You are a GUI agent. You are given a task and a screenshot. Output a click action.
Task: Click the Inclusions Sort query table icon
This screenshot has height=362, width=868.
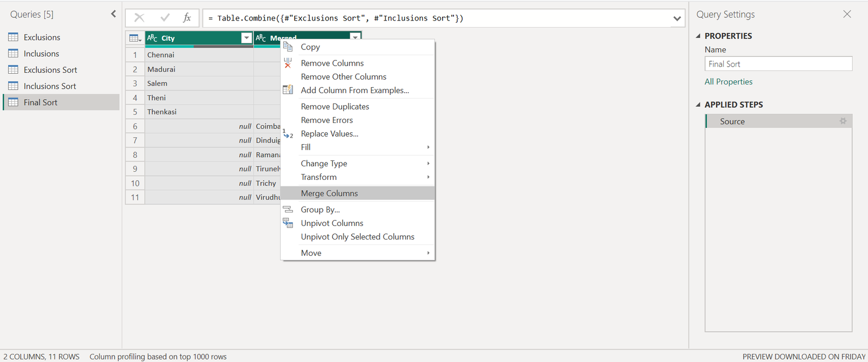(x=14, y=86)
